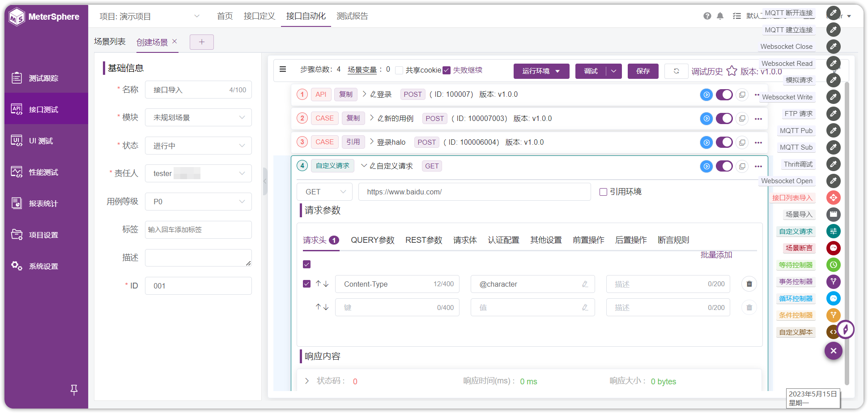This screenshot has height=413, width=868.
Task: Toggle the enable switch for the 自定义请求 step
Action: point(724,166)
